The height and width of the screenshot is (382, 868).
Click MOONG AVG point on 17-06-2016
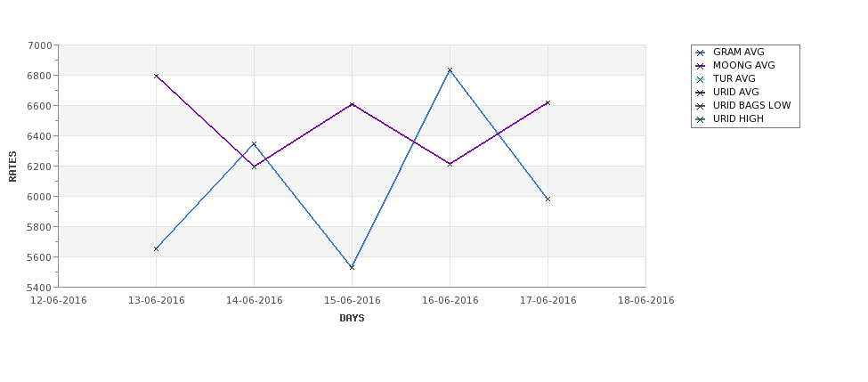tap(548, 103)
